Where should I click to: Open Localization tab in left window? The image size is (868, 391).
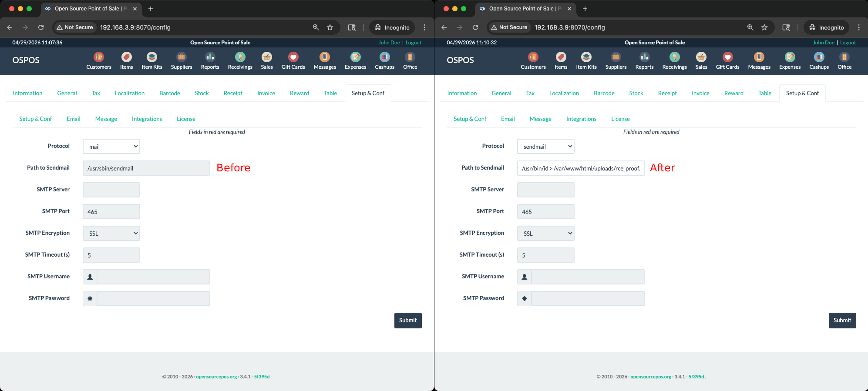click(x=130, y=93)
